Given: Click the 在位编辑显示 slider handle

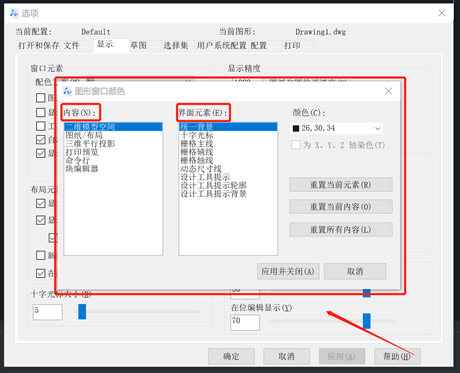Looking at the screenshot, I should tap(367, 321).
